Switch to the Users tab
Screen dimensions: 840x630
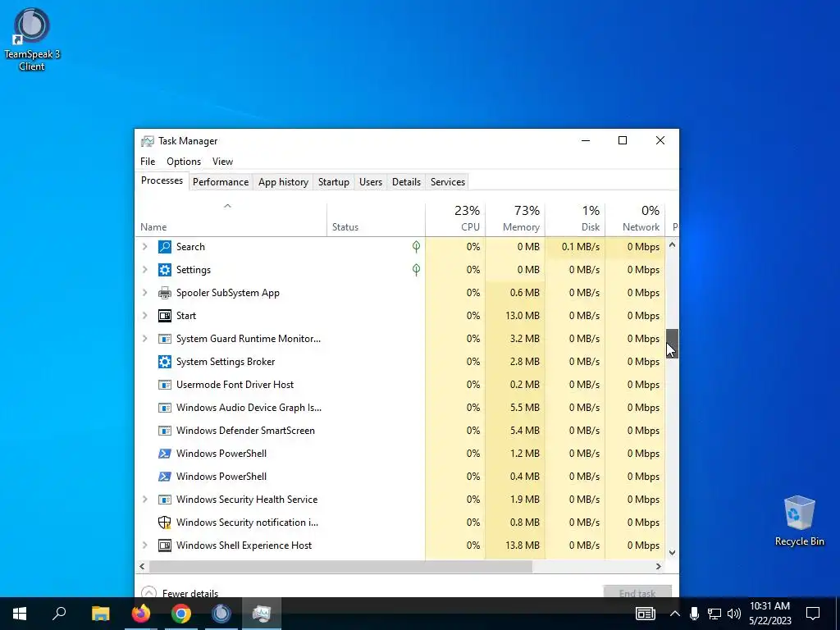point(371,181)
